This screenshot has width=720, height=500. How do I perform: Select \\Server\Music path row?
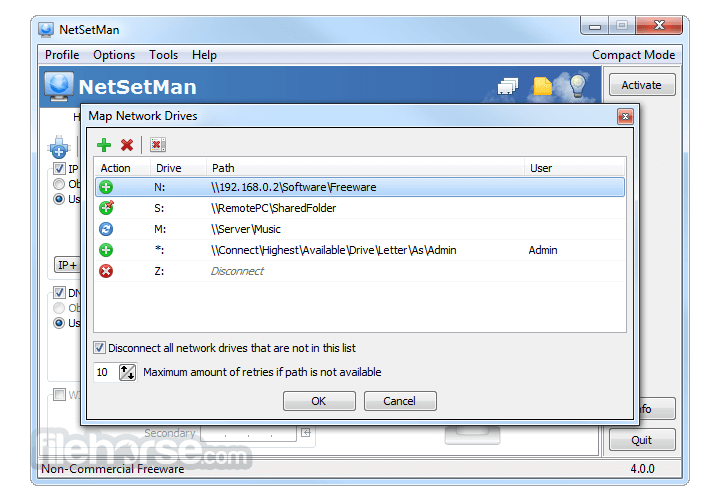pos(246,229)
